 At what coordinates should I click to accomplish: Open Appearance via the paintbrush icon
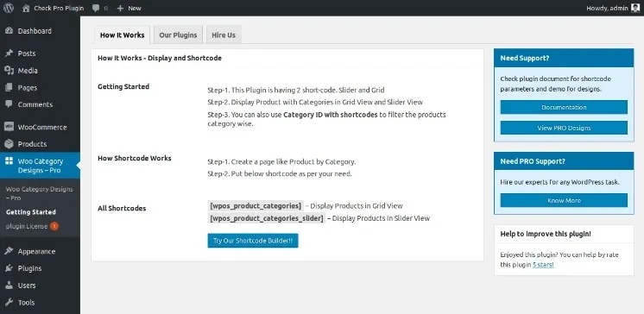tap(9, 251)
